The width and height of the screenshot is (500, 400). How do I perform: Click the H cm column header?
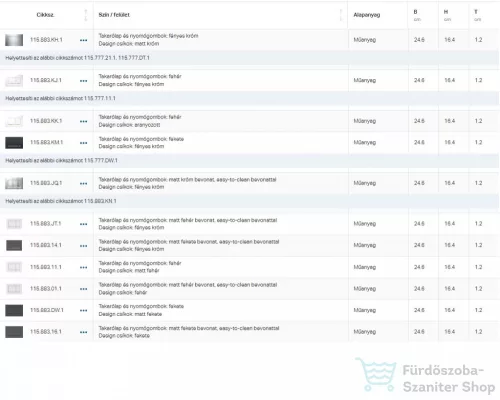click(447, 15)
